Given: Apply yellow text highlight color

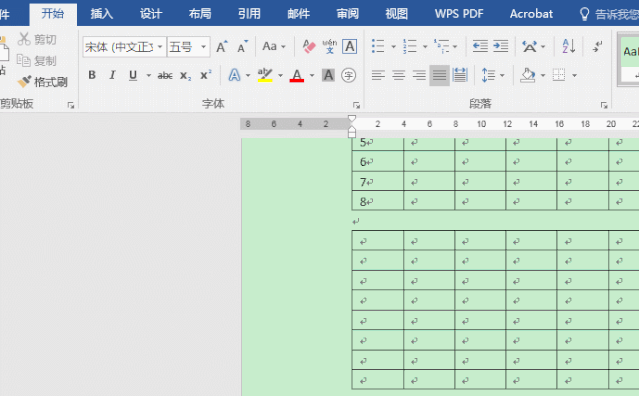Looking at the screenshot, I should point(265,75).
